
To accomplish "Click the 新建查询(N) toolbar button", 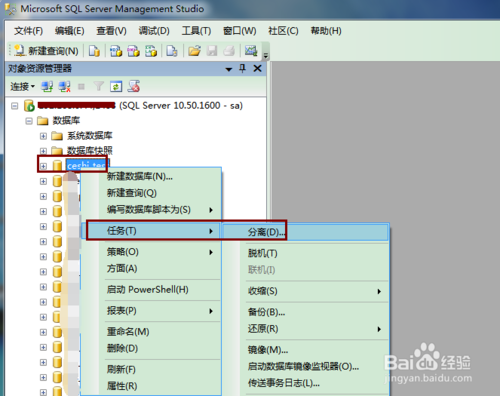I will tap(46, 51).
